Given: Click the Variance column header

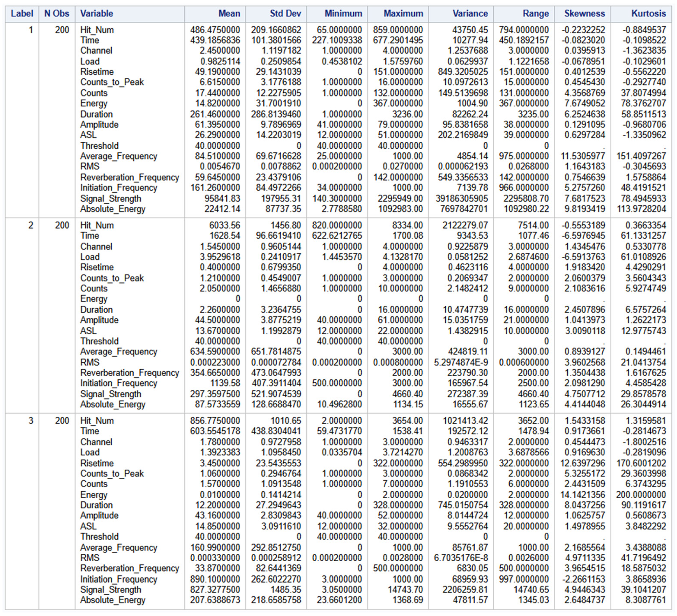Looking at the screenshot, I should point(470,13).
